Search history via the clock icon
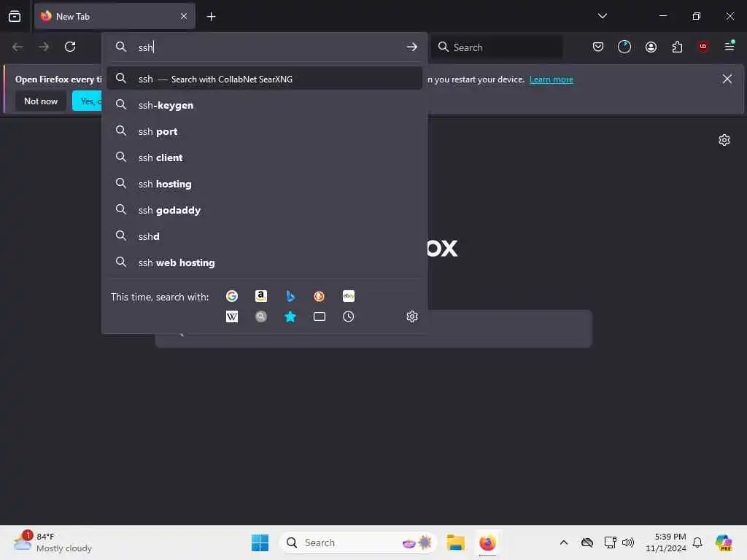 click(348, 316)
